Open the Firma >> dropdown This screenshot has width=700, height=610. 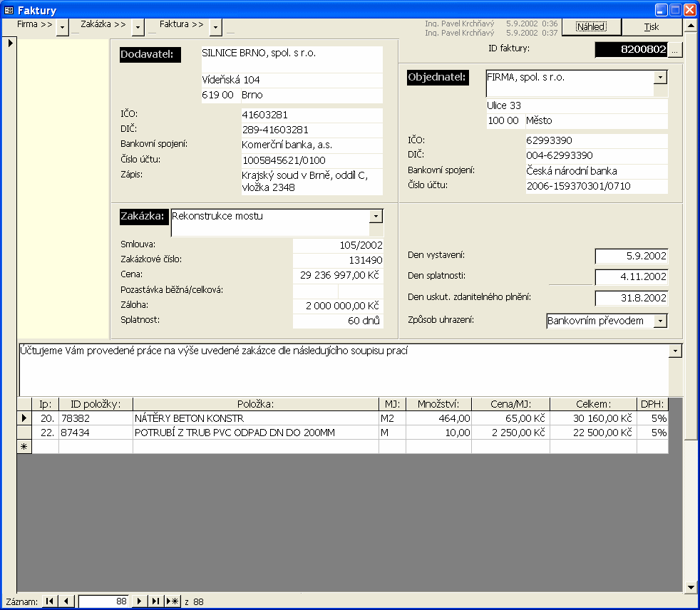coord(63,27)
